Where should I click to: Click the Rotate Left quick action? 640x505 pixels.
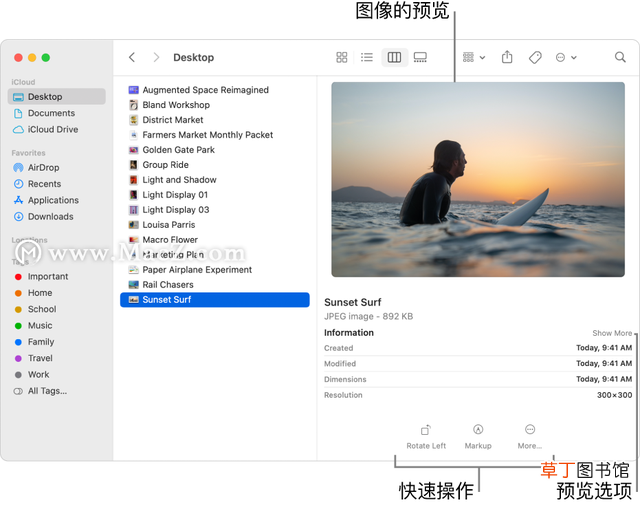coord(426,437)
